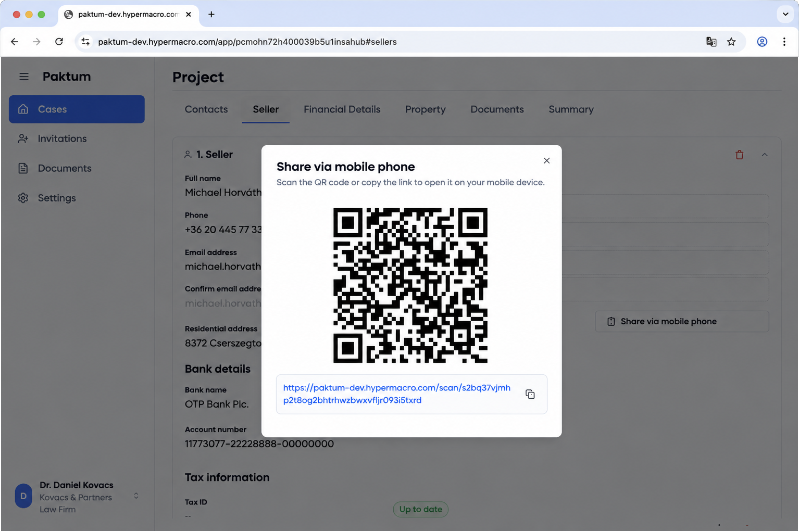Close the Share via mobile phone dialog
The image size is (799, 532).
point(546,160)
